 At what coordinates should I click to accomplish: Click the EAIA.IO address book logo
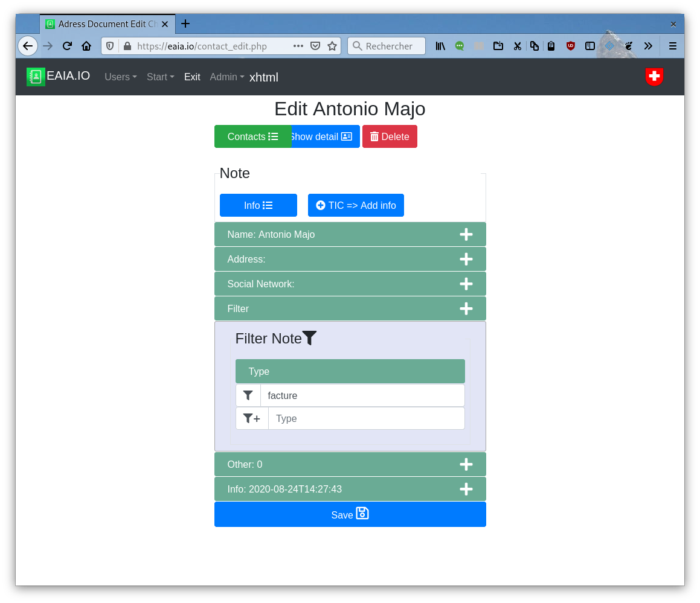[36, 77]
